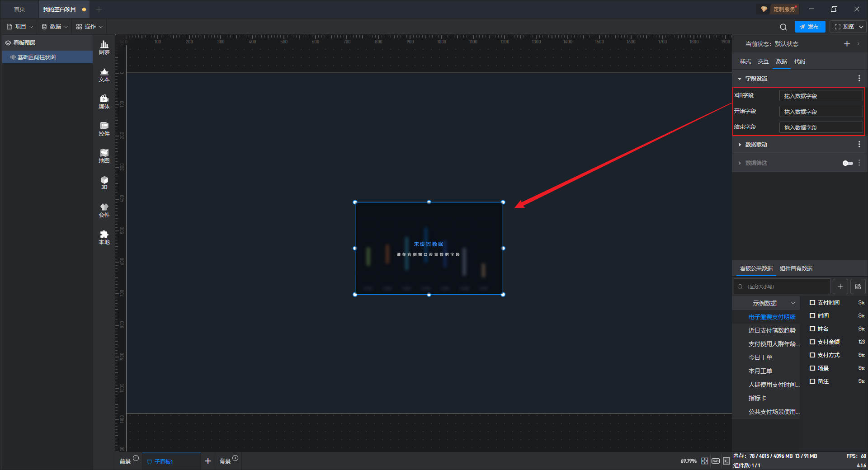The image size is (868, 470).
Task: Expand the 数据联动 section
Action: (740, 145)
